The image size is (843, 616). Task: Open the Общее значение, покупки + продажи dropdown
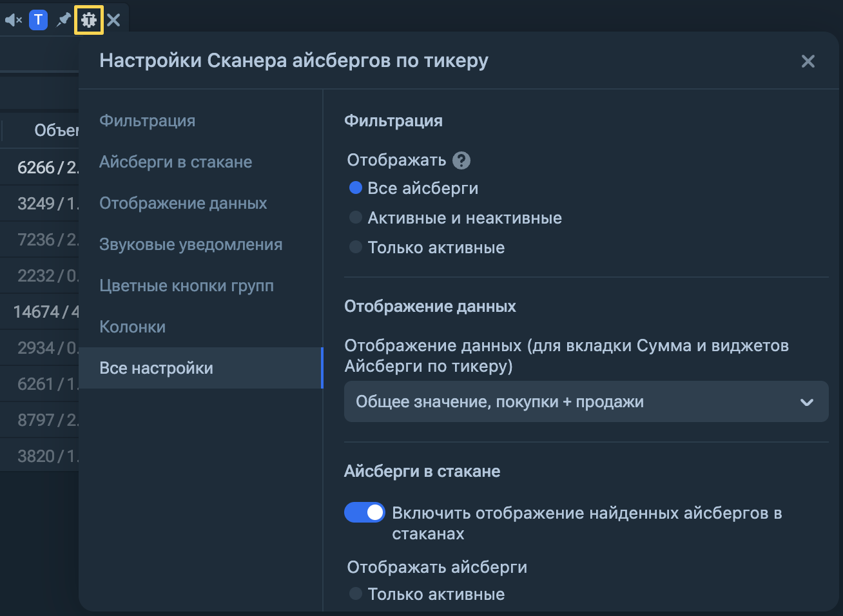point(586,401)
